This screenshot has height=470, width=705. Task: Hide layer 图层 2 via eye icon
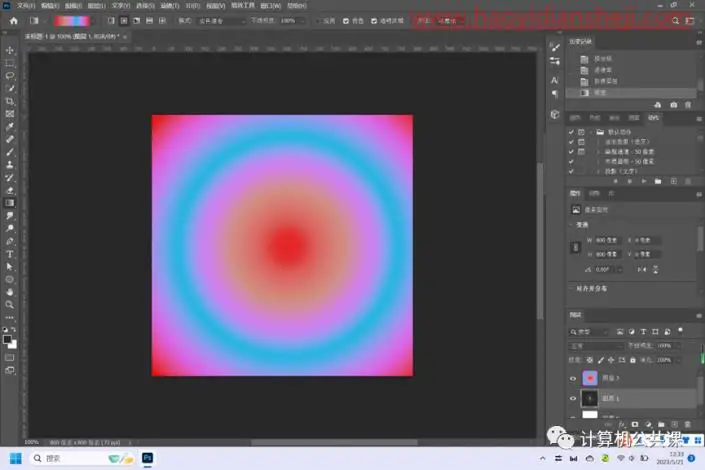573,379
